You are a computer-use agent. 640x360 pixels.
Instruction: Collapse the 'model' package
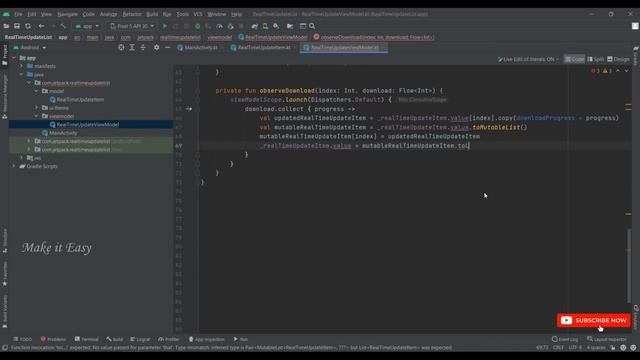[37, 91]
